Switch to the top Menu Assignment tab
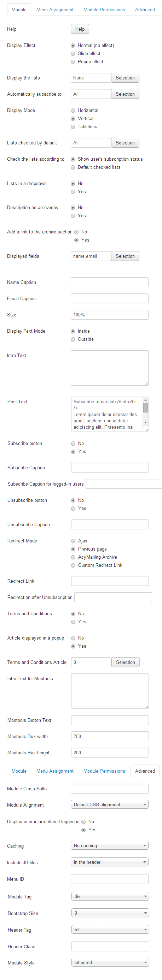Screen dimensions: 162x980 tap(55, 10)
